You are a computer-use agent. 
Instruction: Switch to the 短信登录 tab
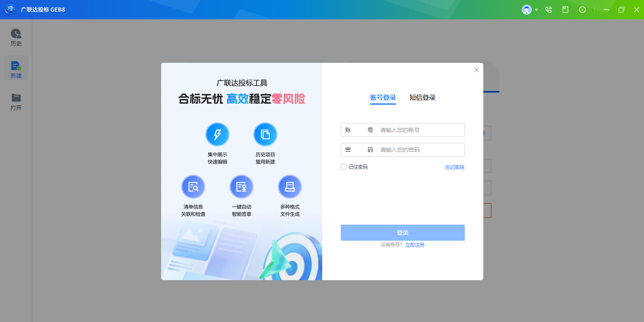[422, 98]
